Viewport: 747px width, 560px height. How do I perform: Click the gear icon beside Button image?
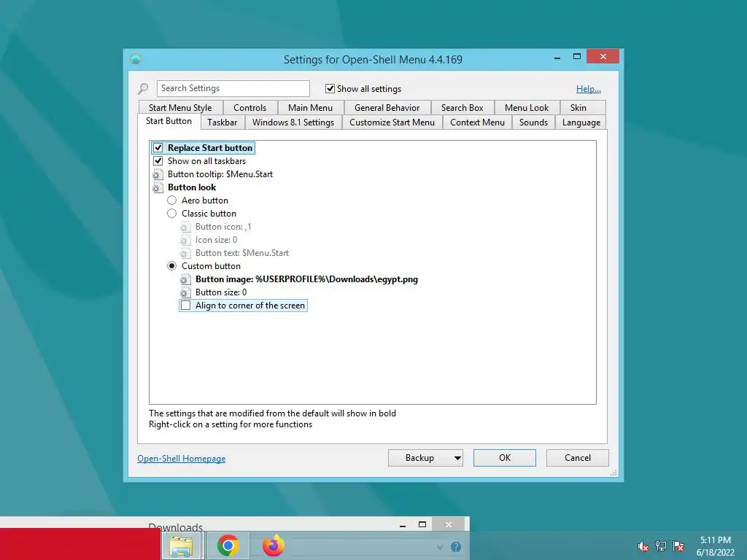[185, 279]
